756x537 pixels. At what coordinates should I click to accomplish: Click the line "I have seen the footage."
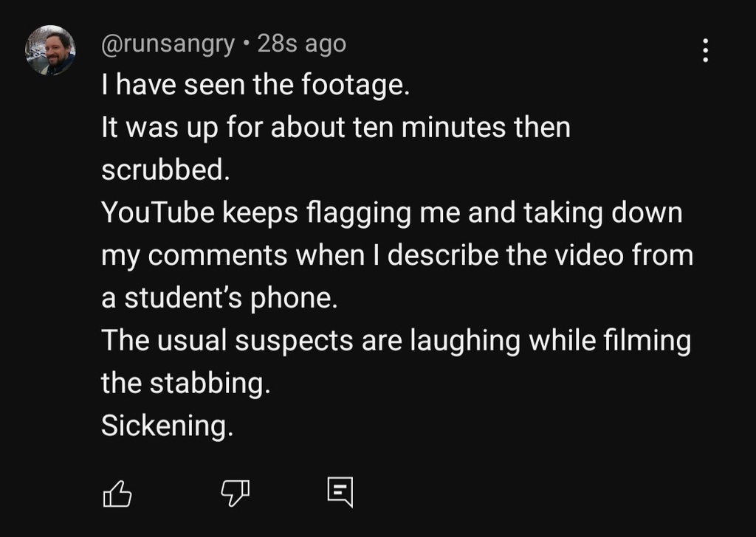(255, 86)
